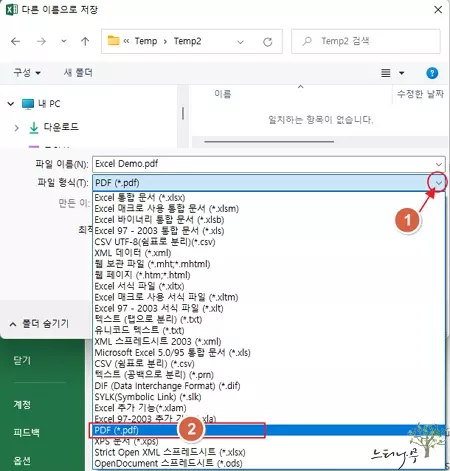The image size is (450, 471).
Task: Choose Excel 97 - 2003 서식 파일 (*.xlt)
Action: click(x=269, y=308)
